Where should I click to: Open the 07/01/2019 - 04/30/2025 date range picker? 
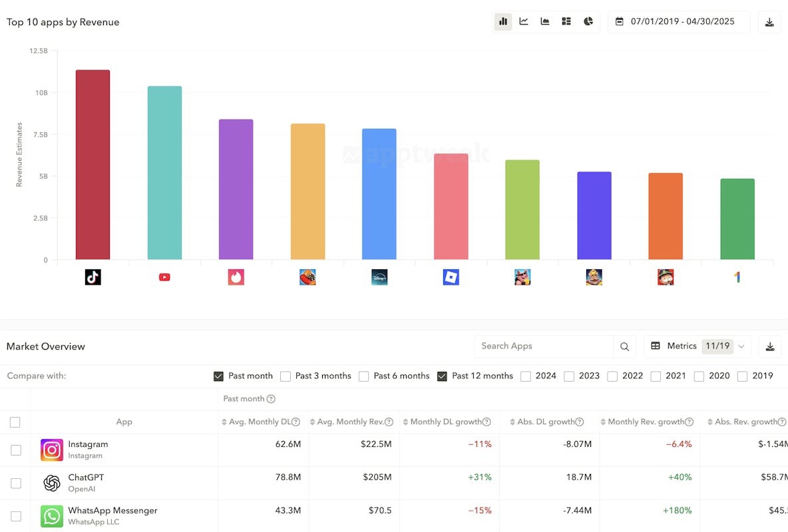tap(679, 21)
